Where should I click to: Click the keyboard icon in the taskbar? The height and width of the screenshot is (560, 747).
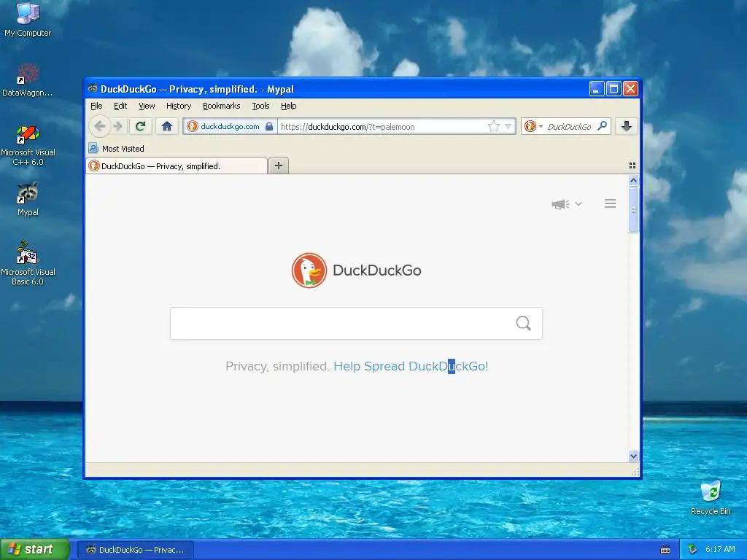[x=665, y=550]
